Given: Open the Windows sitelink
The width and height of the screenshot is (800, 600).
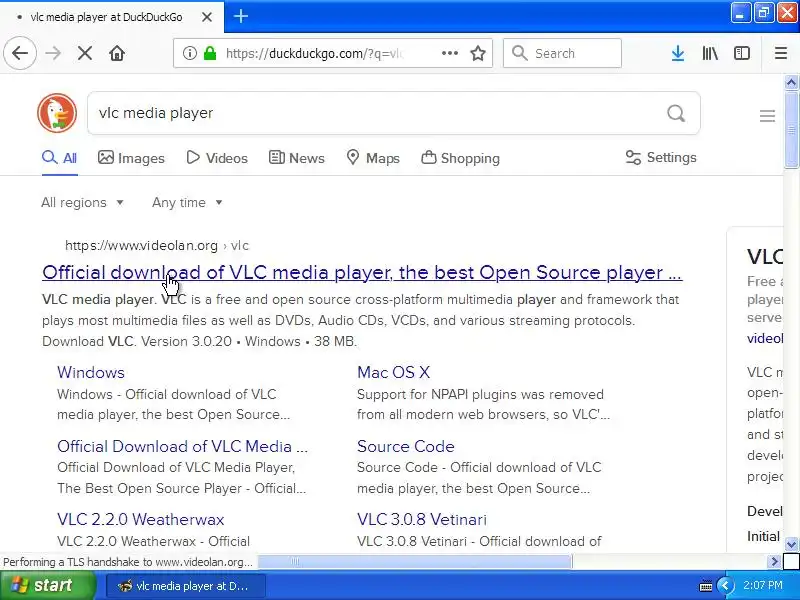Looking at the screenshot, I should [x=91, y=372].
